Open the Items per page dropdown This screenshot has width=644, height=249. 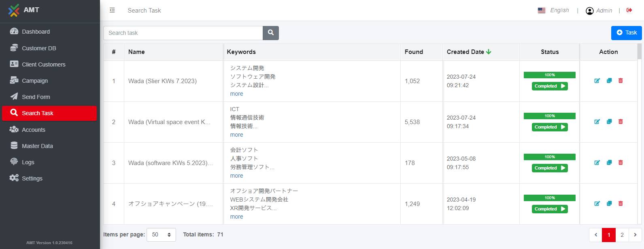coord(161,235)
